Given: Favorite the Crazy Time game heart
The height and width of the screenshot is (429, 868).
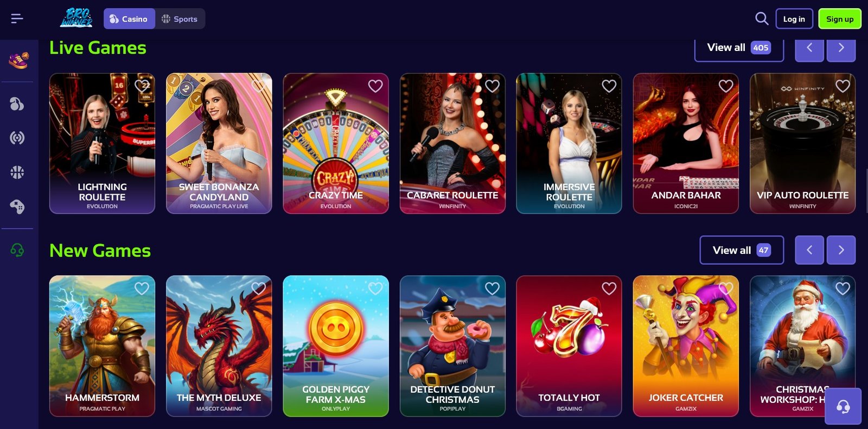Looking at the screenshot, I should [x=375, y=86].
